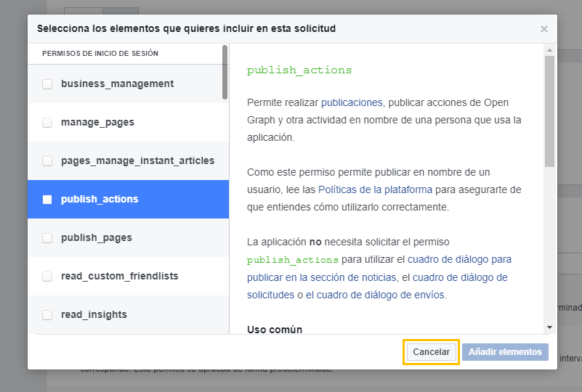Open the publicaciones link
Image resolution: width=582 pixels, height=392 pixels.
pyautogui.click(x=352, y=102)
